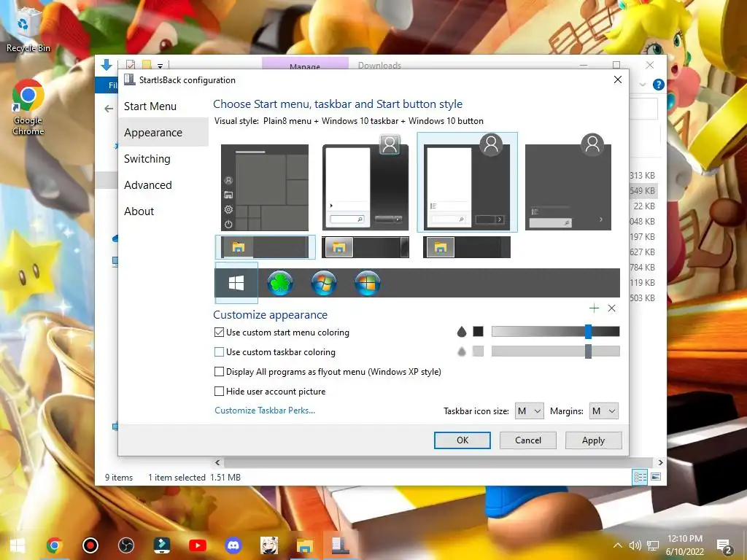Viewport: 747px width, 560px height.
Task: Open OBS Studio from the taskbar
Action: 125,545
